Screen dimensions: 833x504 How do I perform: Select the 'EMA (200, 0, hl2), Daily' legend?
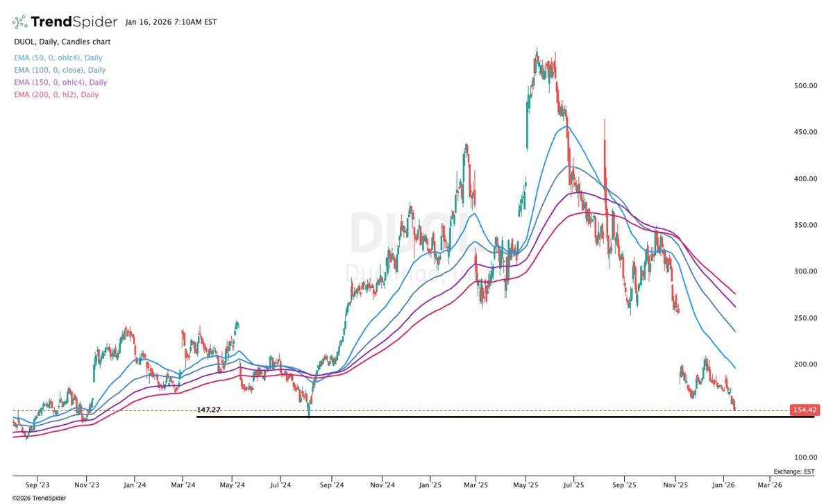click(x=56, y=95)
